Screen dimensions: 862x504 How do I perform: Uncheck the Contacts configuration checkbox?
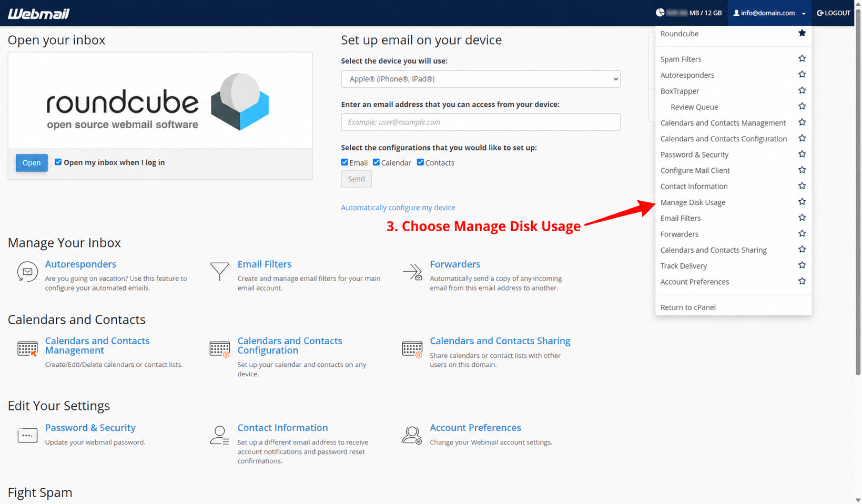tap(420, 162)
